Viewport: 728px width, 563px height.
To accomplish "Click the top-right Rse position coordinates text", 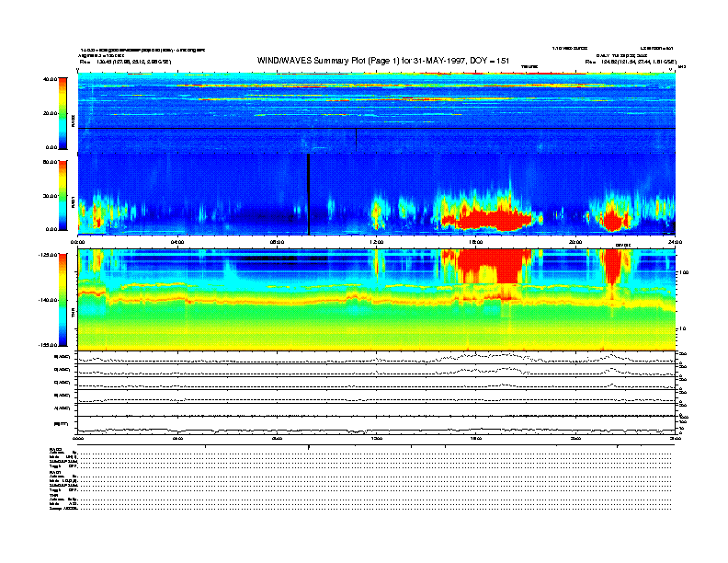I will [x=631, y=62].
